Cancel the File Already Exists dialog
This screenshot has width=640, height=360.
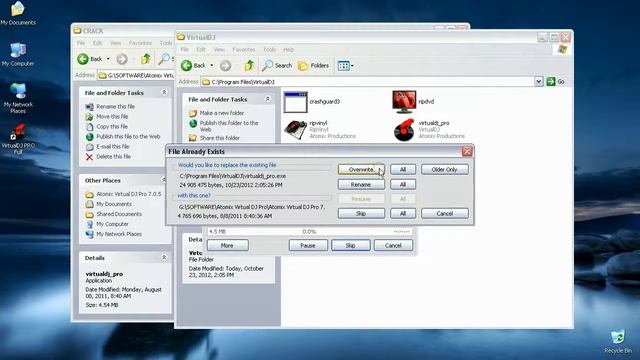(x=444, y=213)
